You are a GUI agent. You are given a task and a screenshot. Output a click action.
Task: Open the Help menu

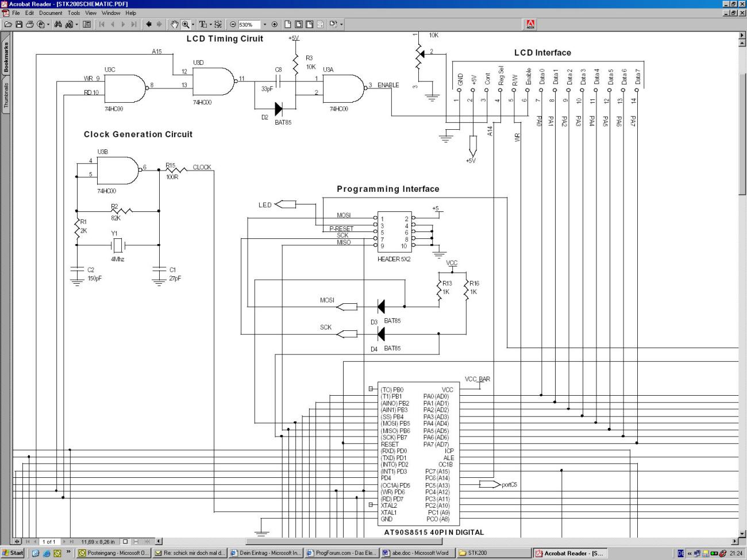131,13
